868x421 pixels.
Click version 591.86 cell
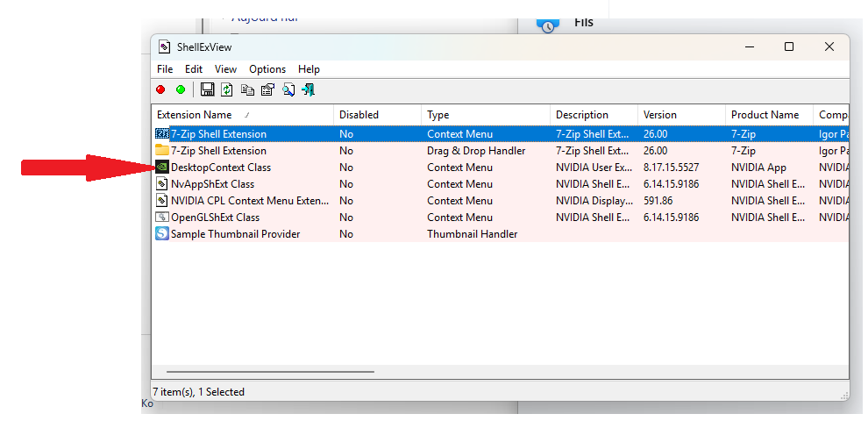[658, 201]
